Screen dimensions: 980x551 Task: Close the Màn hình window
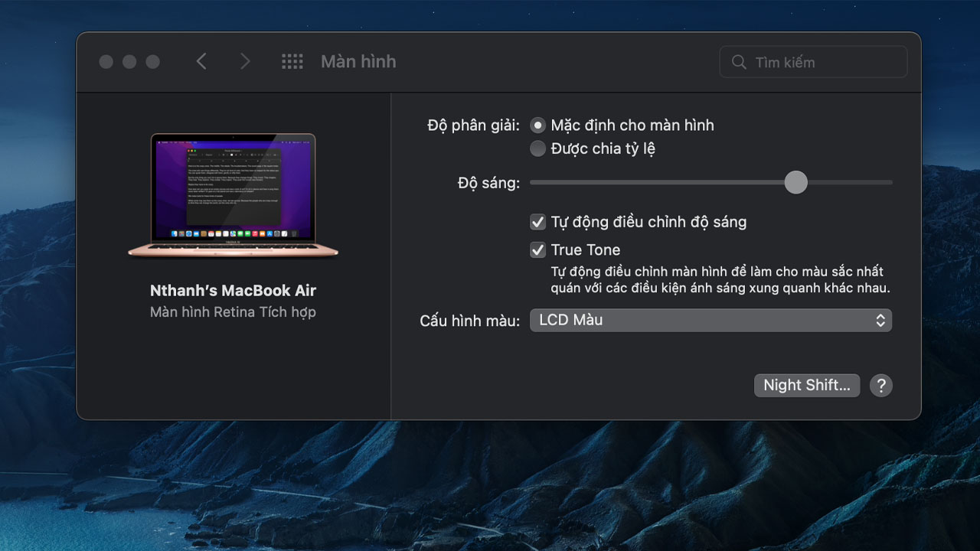(106, 62)
